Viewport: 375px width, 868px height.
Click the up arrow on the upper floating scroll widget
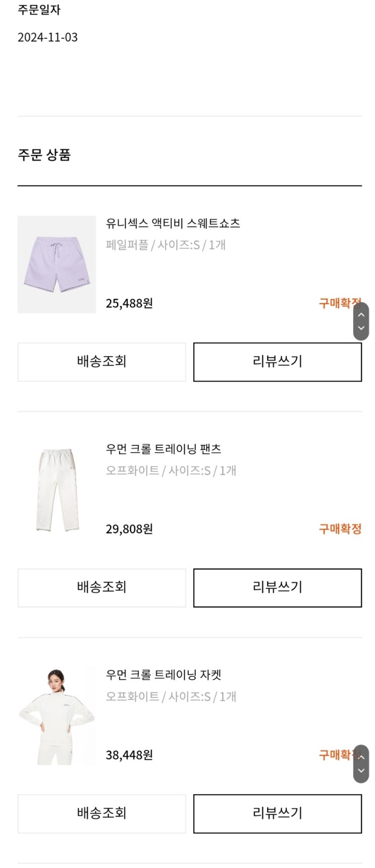pos(361,314)
